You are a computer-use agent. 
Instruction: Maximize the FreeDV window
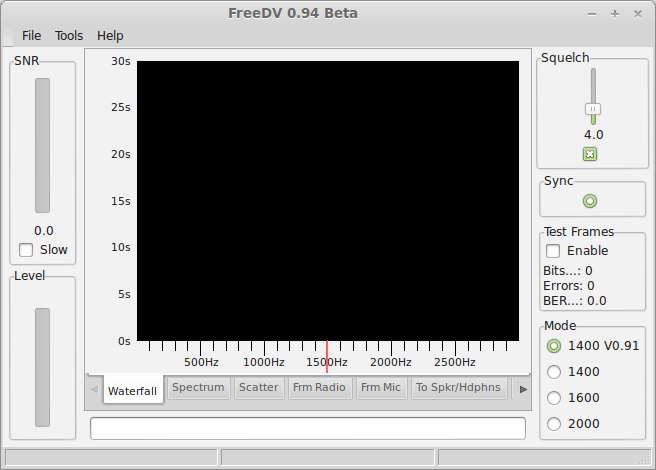615,14
